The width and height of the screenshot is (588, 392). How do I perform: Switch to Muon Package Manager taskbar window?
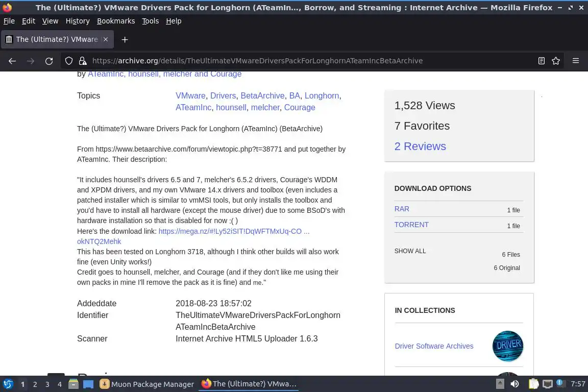click(147, 384)
